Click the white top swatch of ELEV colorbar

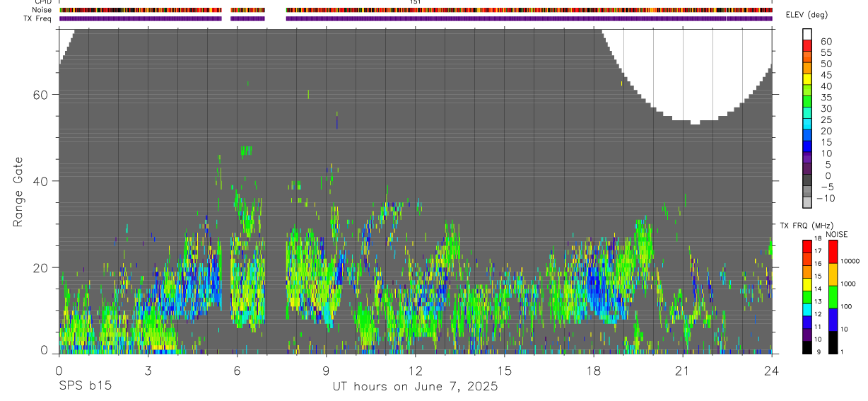coord(807,35)
